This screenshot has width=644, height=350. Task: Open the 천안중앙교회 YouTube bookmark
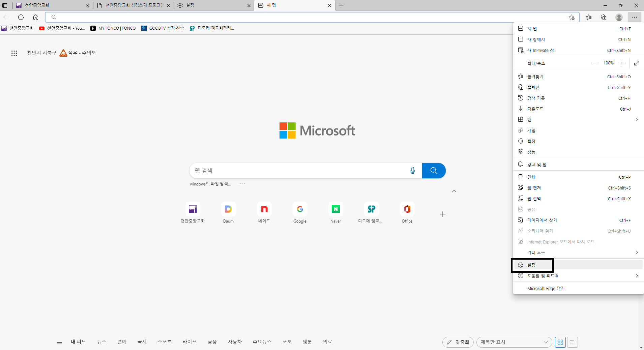tap(62, 28)
